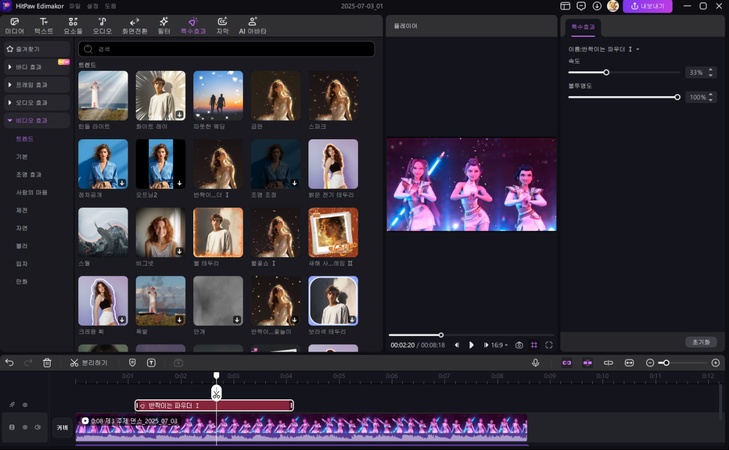Click the 요소들 (Elements) icon
The width and height of the screenshot is (729, 450).
tap(73, 22)
